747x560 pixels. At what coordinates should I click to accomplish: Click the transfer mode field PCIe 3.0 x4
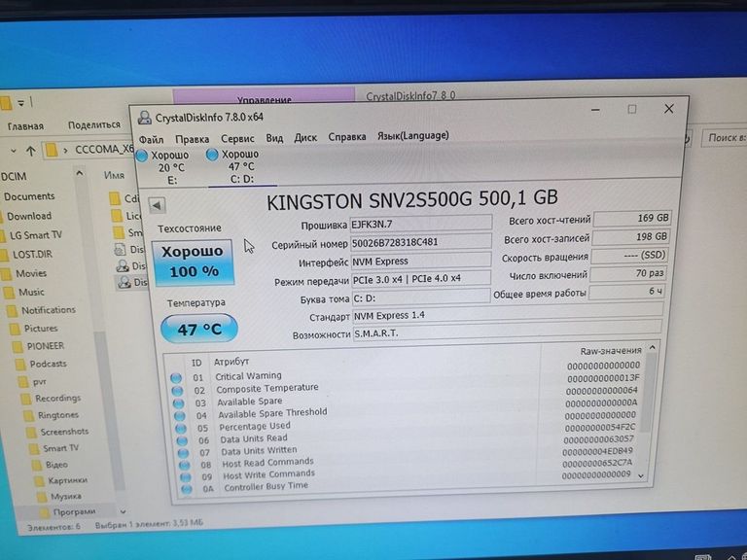click(420, 279)
